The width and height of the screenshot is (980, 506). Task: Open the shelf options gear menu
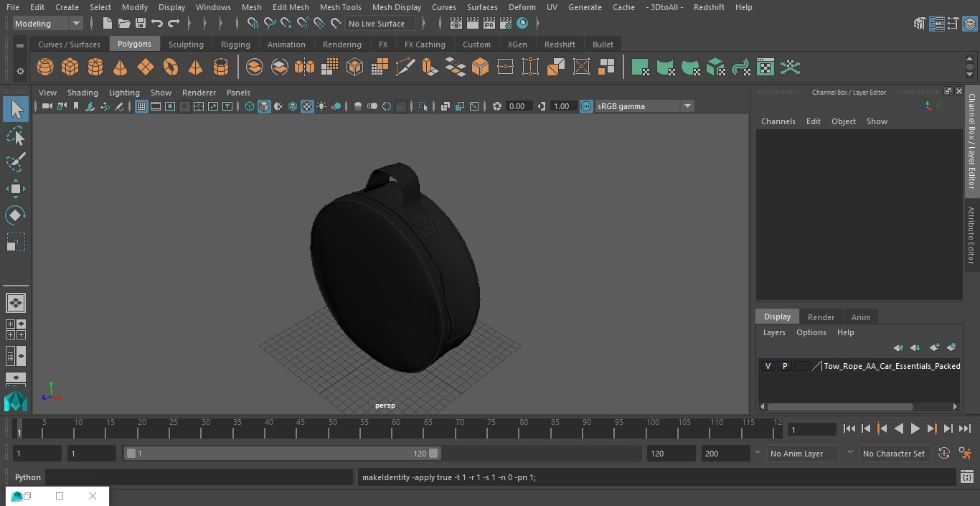(x=20, y=70)
